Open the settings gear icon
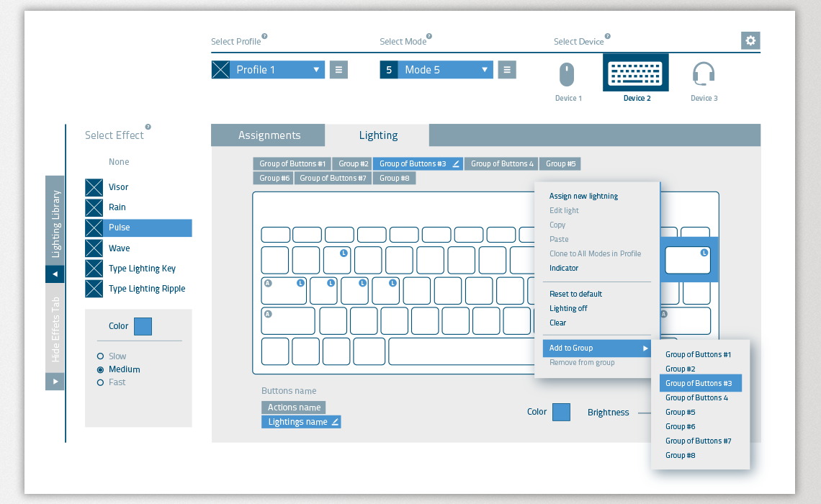821x504 pixels. point(750,40)
